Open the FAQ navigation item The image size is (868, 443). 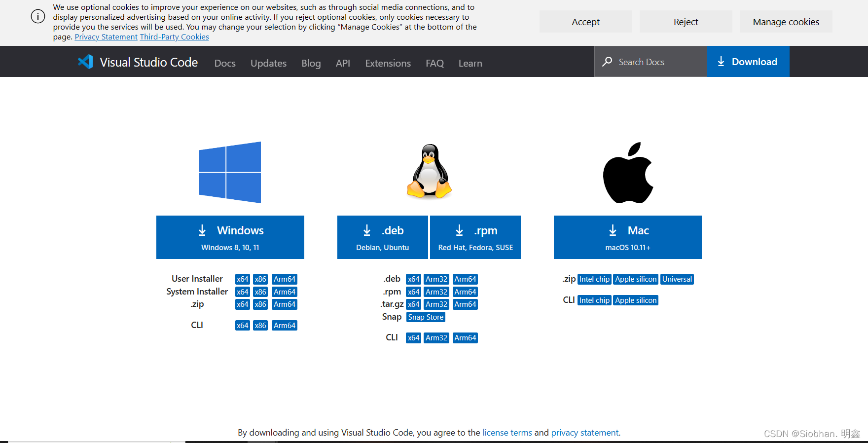(435, 63)
